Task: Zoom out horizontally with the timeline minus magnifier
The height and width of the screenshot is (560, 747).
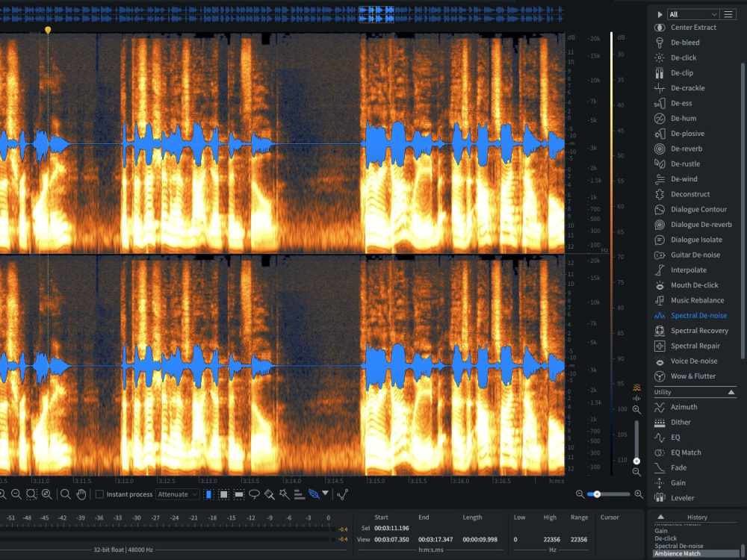Action: pos(580,494)
